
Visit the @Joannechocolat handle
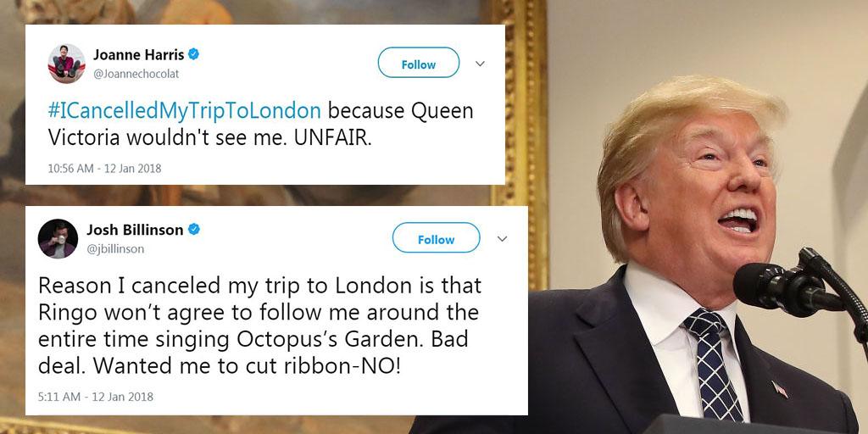tap(136, 74)
